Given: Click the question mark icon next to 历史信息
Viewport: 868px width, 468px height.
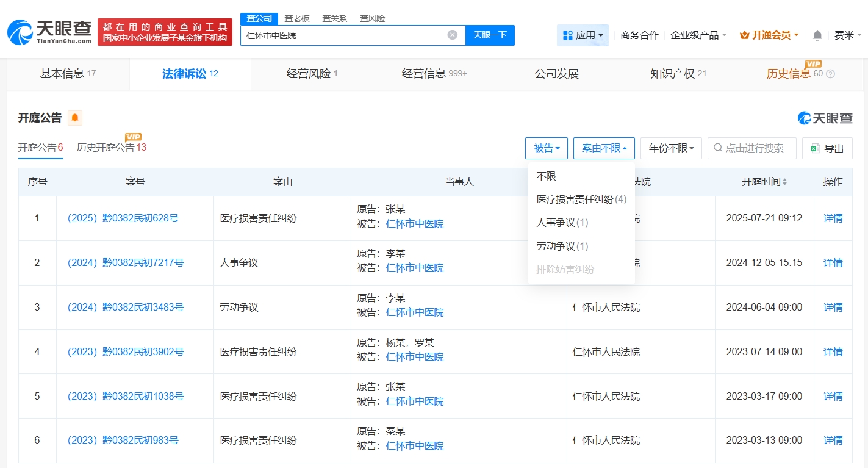Looking at the screenshot, I should pyautogui.click(x=831, y=73).
